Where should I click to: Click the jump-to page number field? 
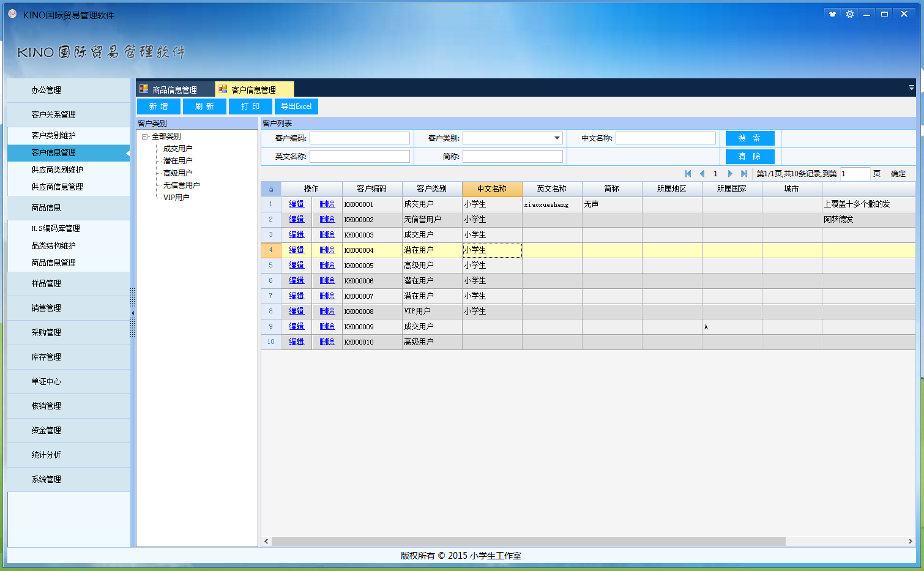(x=855, y=174)
